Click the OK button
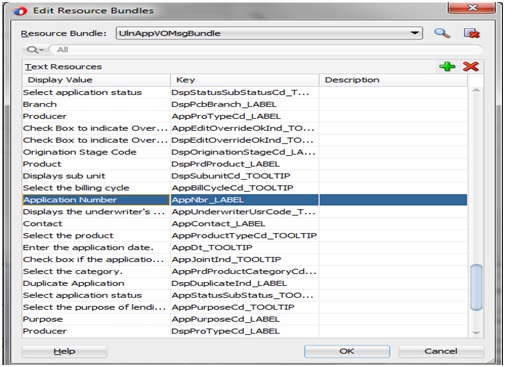The width and height of the screenshot is (505, 367). click(347, 351)
